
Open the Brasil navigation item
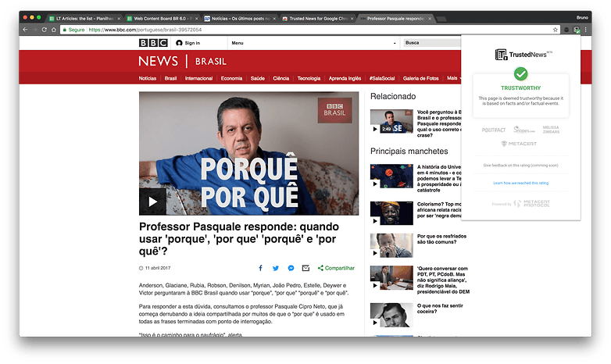click(170, 78)
